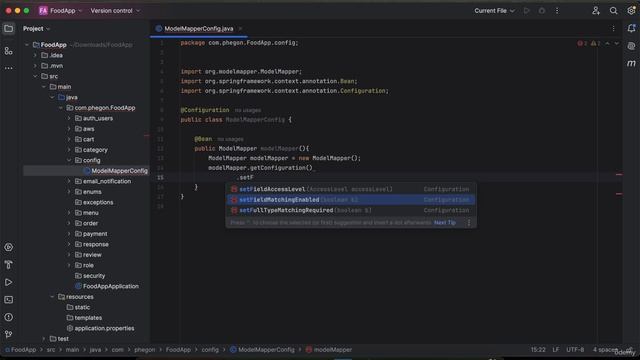Open the Build hammer tool window
Screen dimensions: 640x360
9,265
